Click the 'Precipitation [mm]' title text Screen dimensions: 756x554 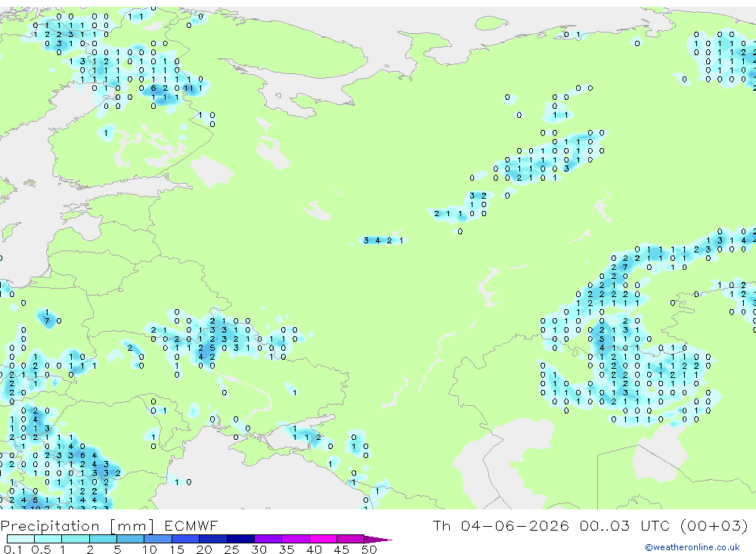click(x=77, y=525)
